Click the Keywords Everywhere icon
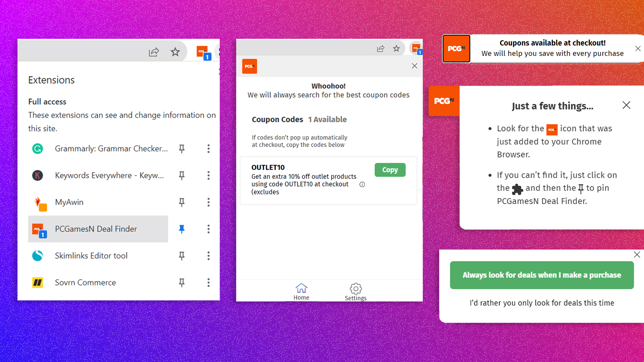Screen dimensions: 644x362 coord(38,175)
